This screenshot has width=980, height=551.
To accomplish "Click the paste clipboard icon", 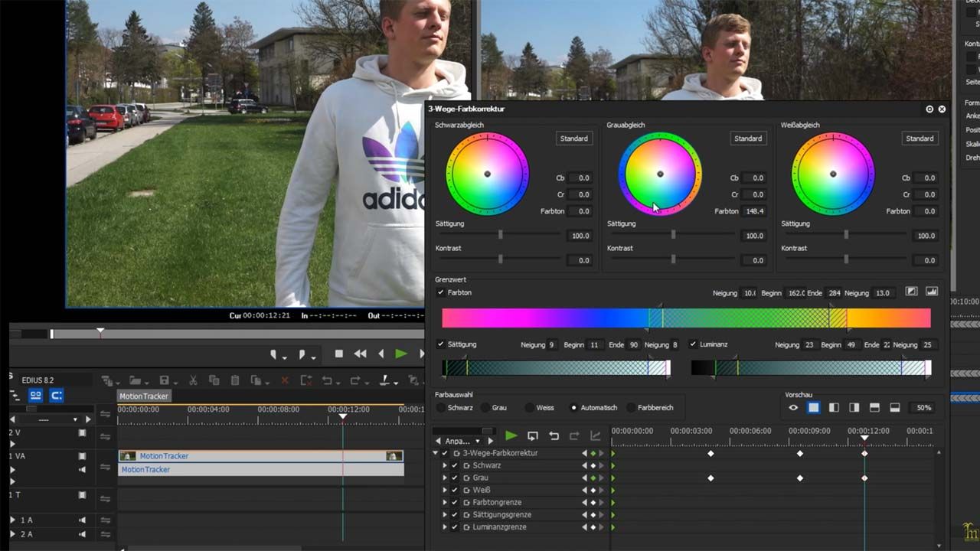I will coord(235,380).
